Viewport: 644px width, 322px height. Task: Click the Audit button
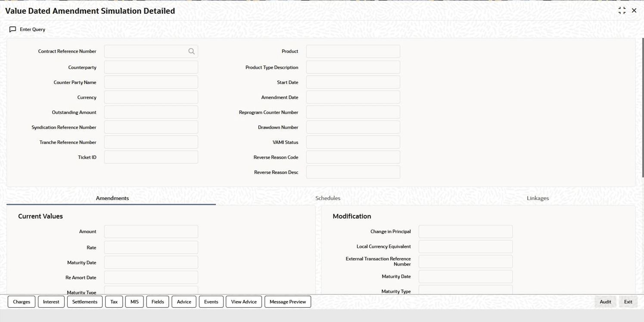click(605, 302)
